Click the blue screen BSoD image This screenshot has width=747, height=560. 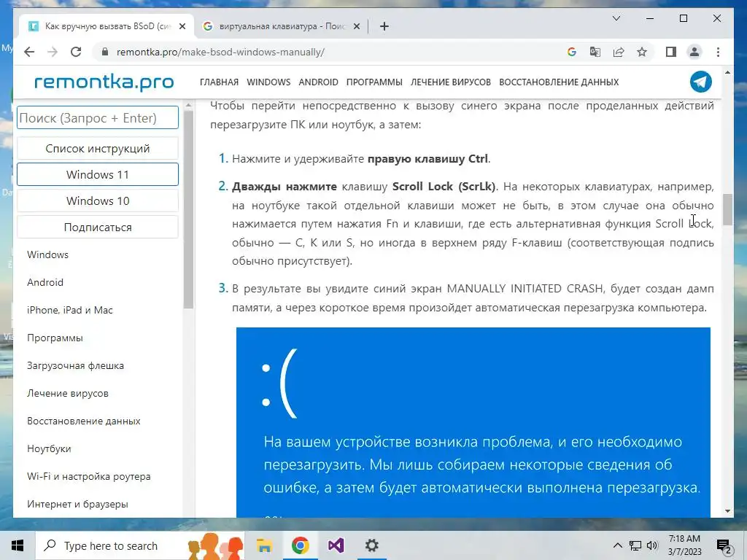point(473,422)
